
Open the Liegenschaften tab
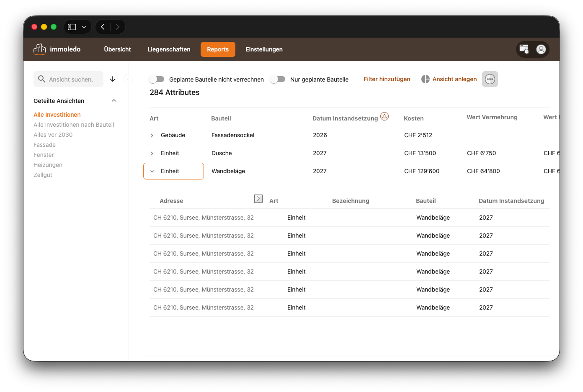coord(169,49)
